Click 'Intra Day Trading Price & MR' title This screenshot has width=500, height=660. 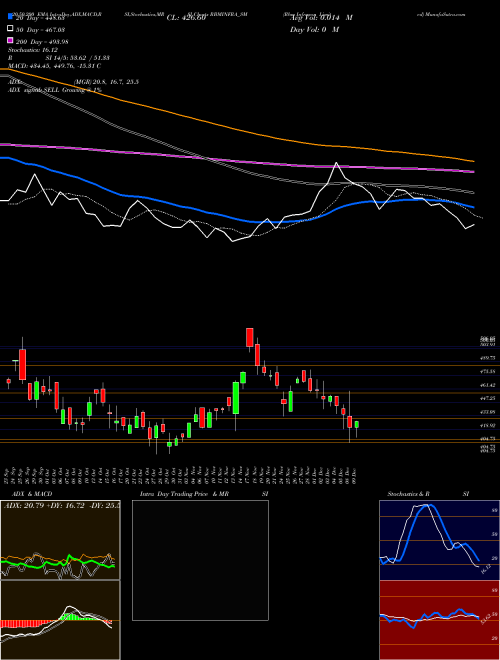point(184,494)
